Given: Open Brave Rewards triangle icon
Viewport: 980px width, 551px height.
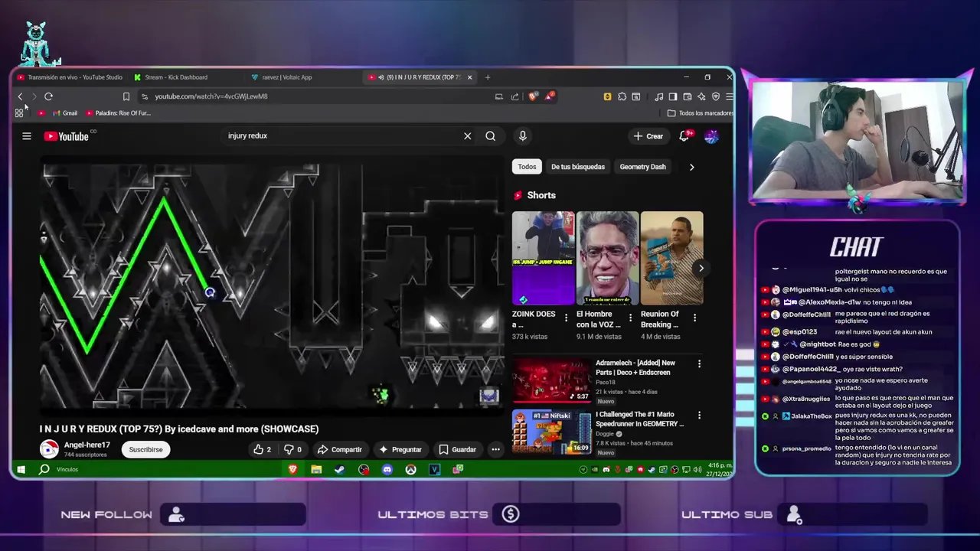Looking at the screenshot, I should coord(550,96).
